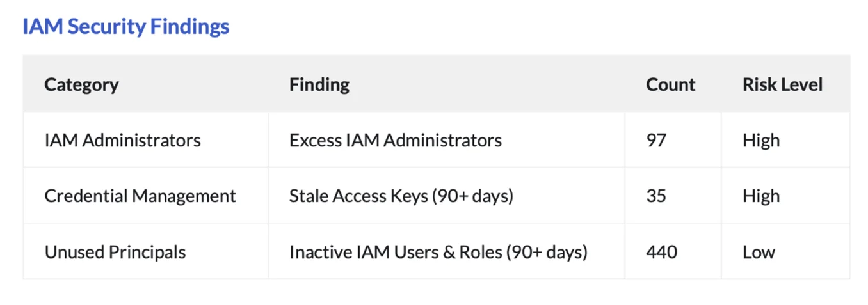Click the Low risk level cell
Viewport: 868px width, 305px height.
coord(759,252)
